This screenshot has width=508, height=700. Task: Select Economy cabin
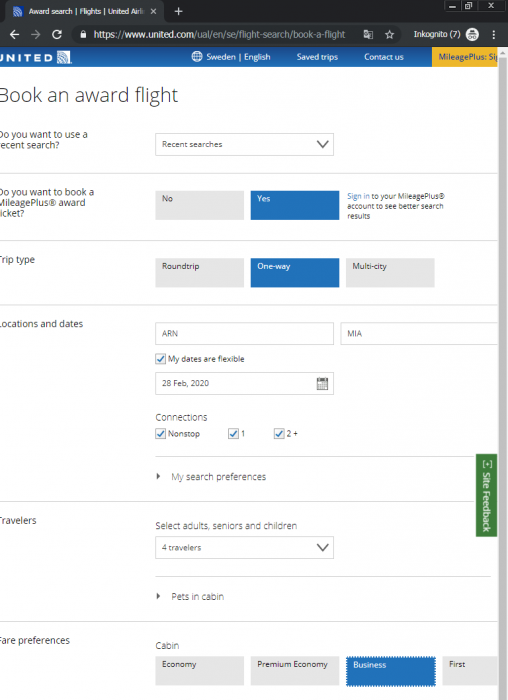pyautogui.click(x=200, y=671)
